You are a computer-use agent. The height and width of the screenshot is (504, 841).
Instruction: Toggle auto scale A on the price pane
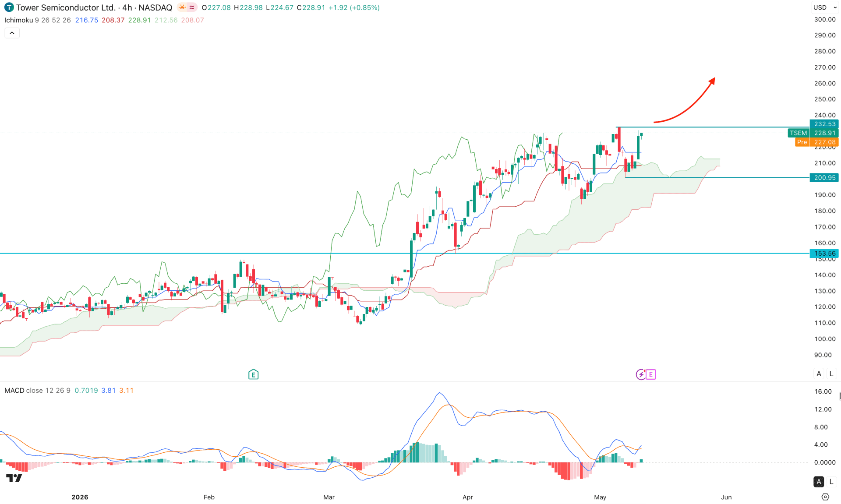click(819, 374)
